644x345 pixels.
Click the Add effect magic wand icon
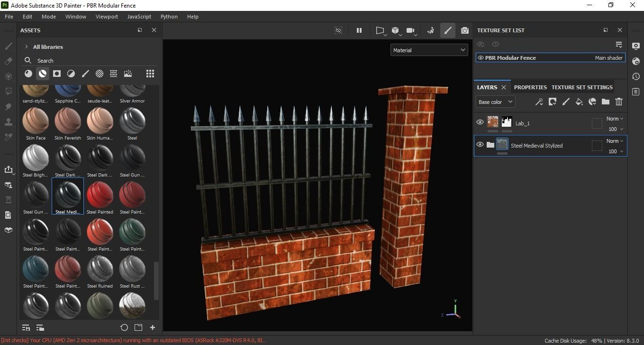pos(539,102)
